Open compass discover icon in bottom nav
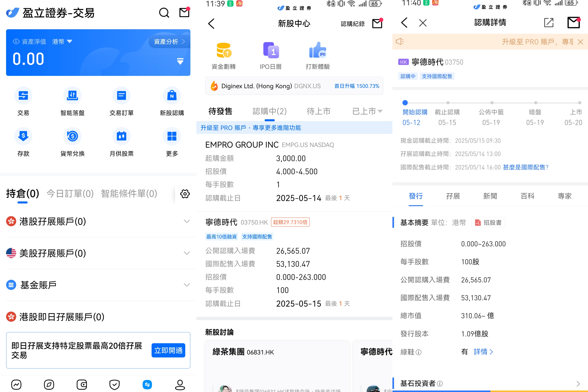The height and width of the screenshot is (392, 588). (49, 385)
